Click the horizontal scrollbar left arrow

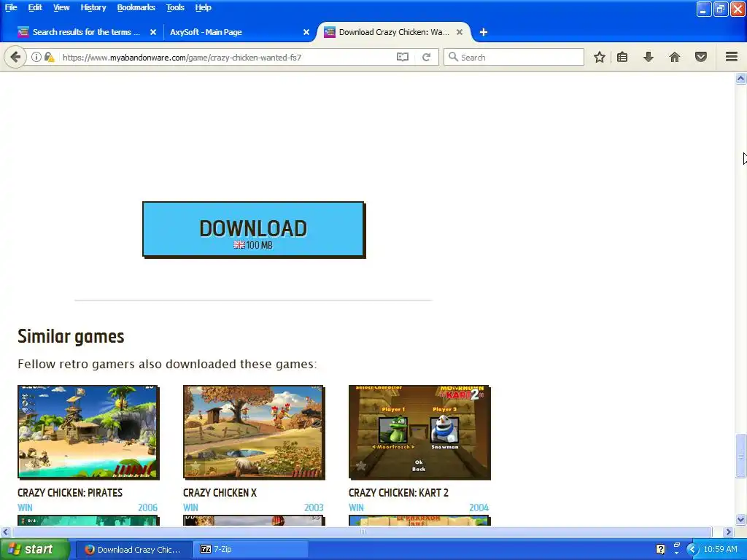[x=5, y=532]
